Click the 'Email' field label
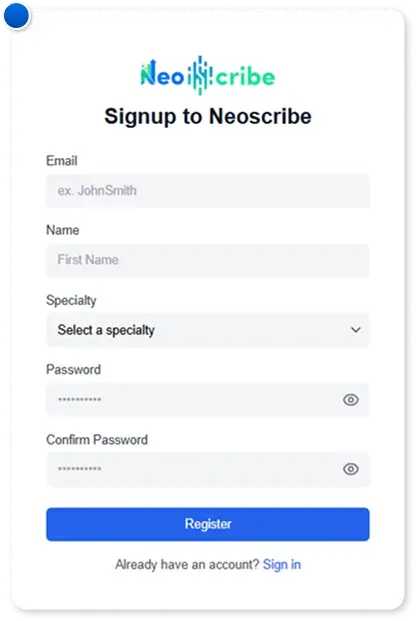This screenshot has height=621, width=416. point(62,161)
